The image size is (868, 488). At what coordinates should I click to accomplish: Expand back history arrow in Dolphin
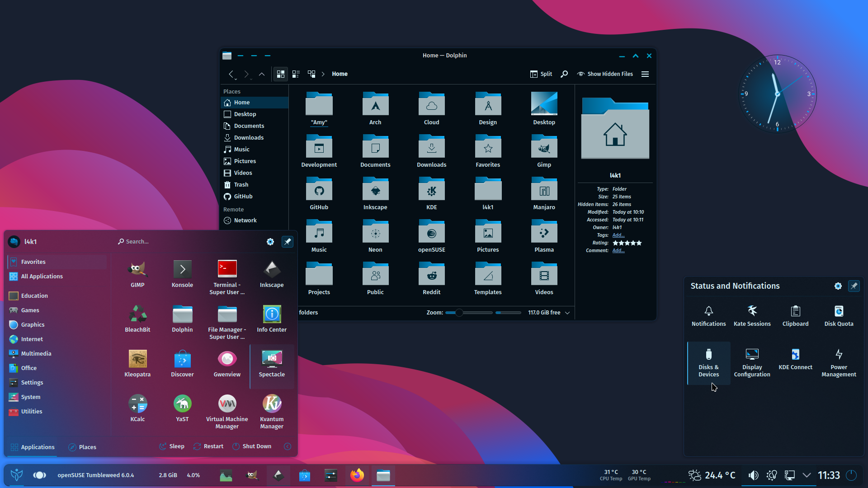coord(236,79)
